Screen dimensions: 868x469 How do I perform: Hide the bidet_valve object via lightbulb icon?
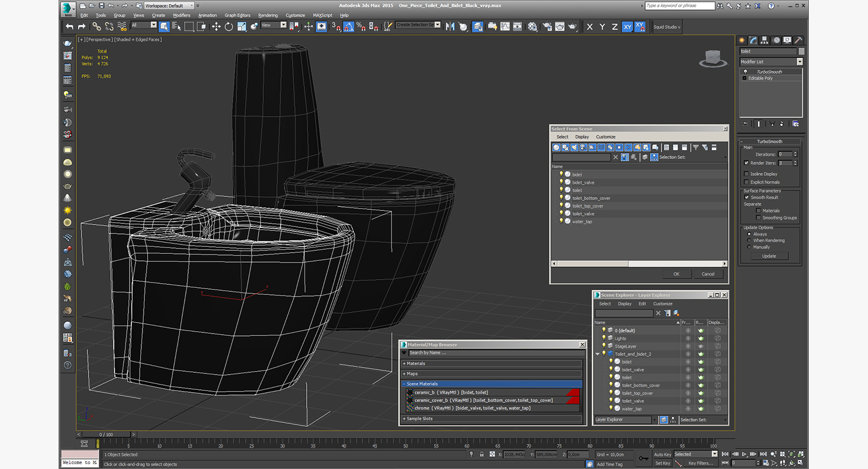click(x=611, y=370)
